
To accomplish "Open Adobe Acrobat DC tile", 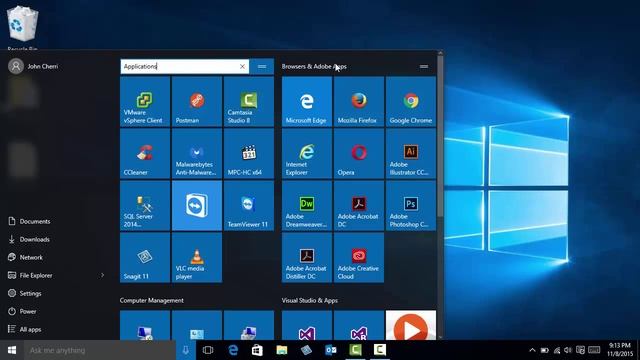I will pos(359,205).
